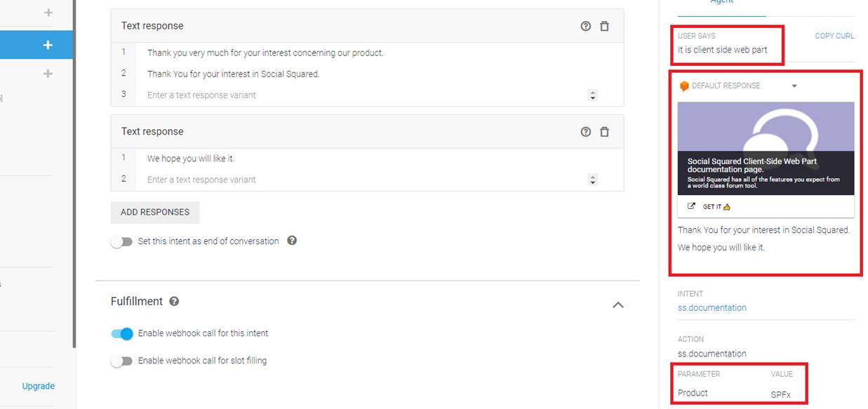Click the Upgrade link in sidebar
The width and height of the screenshot is (868, 409).
point(38,386)
